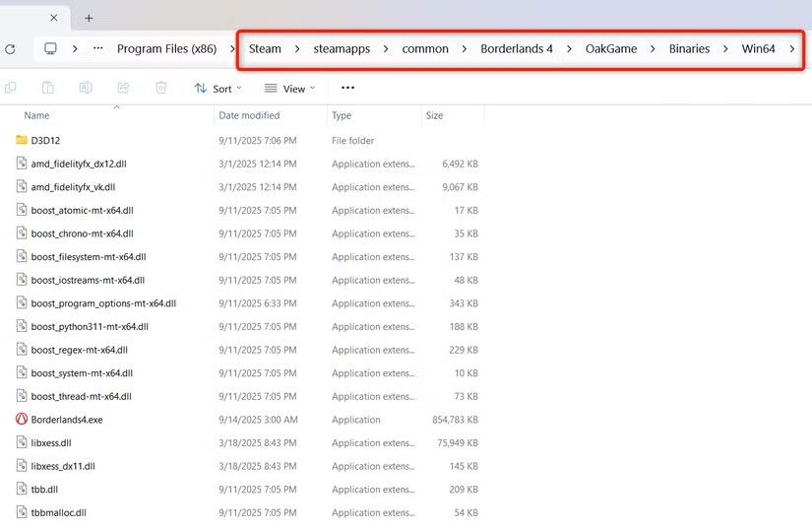The width and height of the screenshot is (812, 531).
Task: Go to steamapps in the address path
Action: (x=342, y=49)
